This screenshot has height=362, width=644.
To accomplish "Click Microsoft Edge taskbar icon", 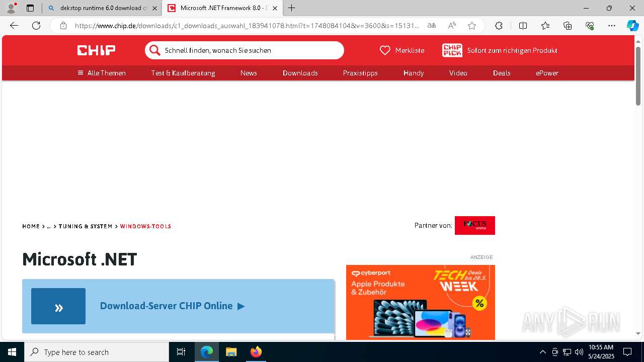I will click(207, 352).
